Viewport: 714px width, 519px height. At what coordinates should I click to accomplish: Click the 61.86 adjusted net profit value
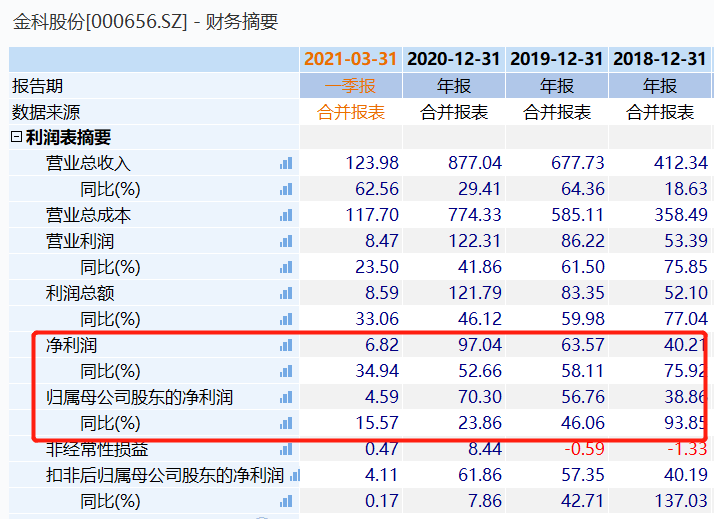pyautogui.click(x=480, y=475)
